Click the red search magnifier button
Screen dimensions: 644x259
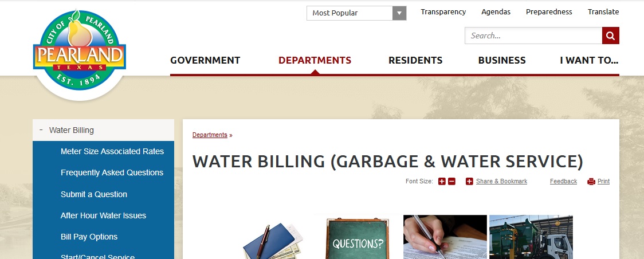click(610, 36)
